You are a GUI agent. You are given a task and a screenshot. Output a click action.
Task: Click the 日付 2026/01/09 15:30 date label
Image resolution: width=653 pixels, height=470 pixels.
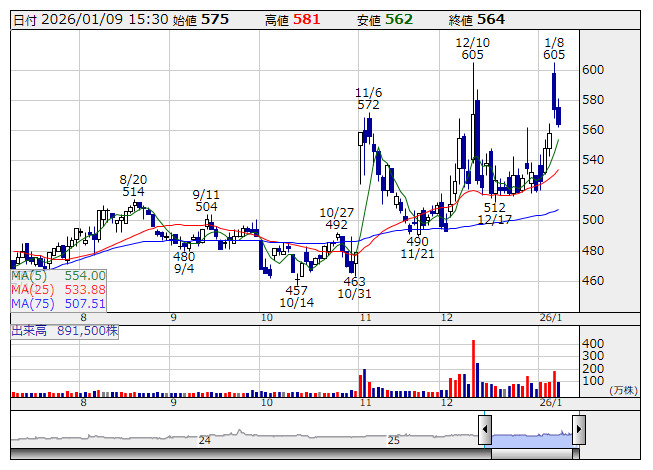click(91, 20)
